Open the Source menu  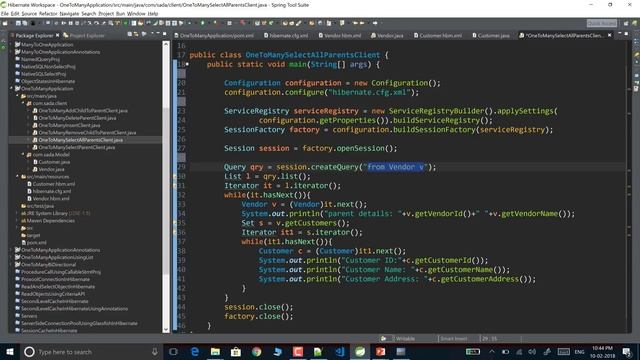coord(29,13)
